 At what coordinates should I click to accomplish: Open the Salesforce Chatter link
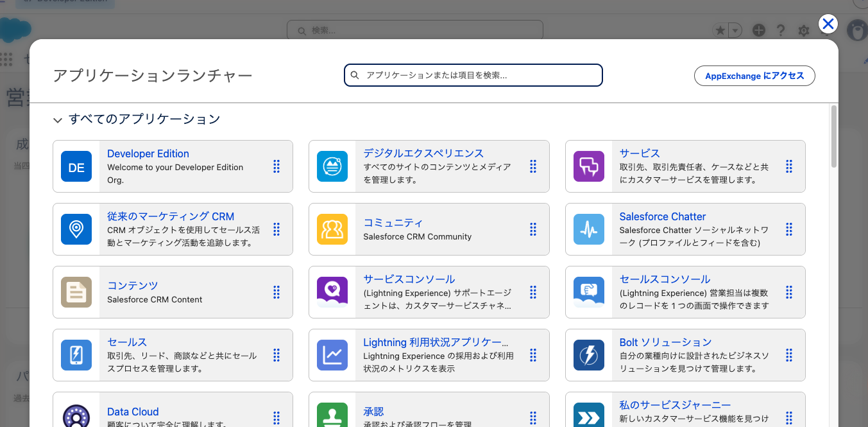pos(663,216)
